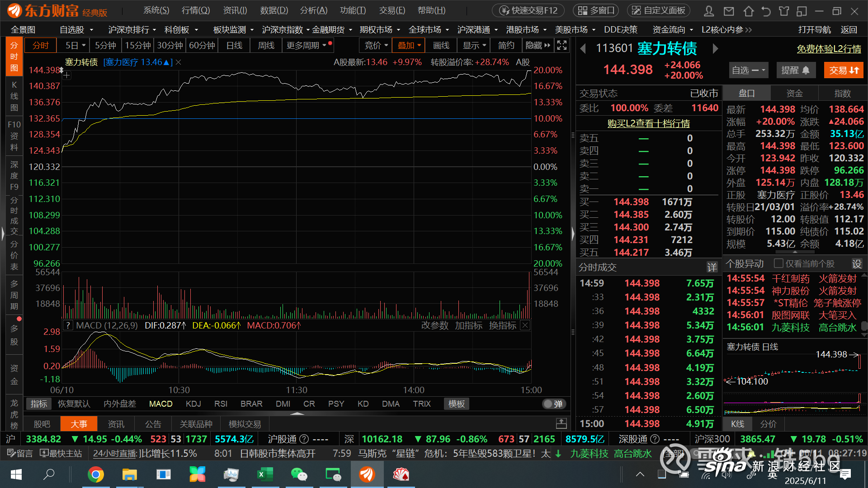
Task: Toggle the 弹 popup switch
Action: [x=554, y=404]
